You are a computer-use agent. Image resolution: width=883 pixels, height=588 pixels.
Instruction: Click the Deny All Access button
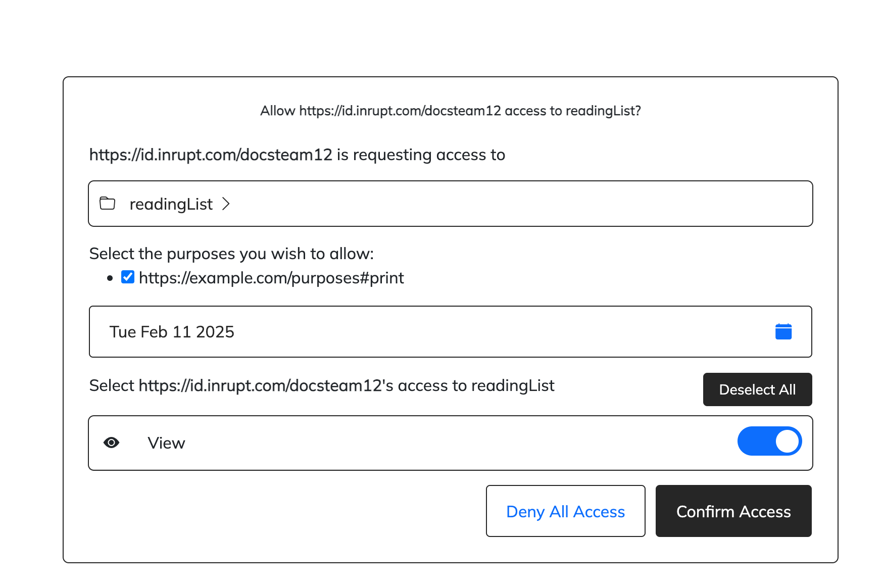point(565,511)
